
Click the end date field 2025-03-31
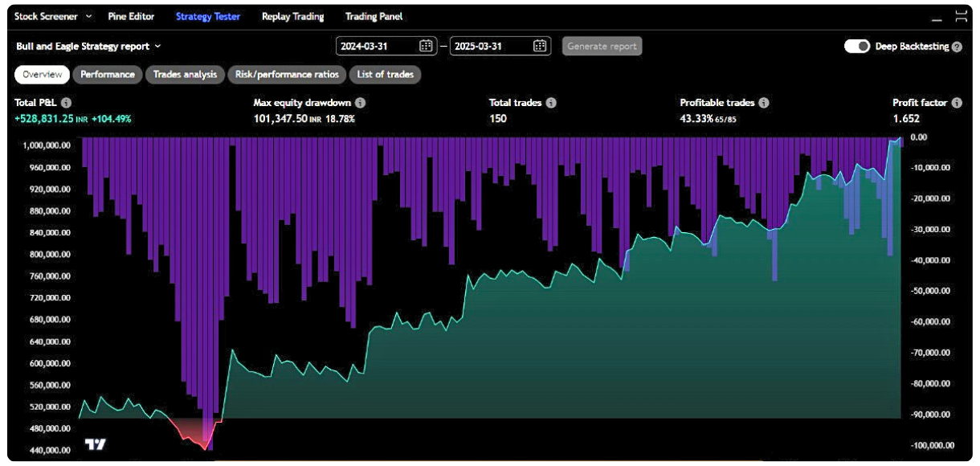pos(500,46)
